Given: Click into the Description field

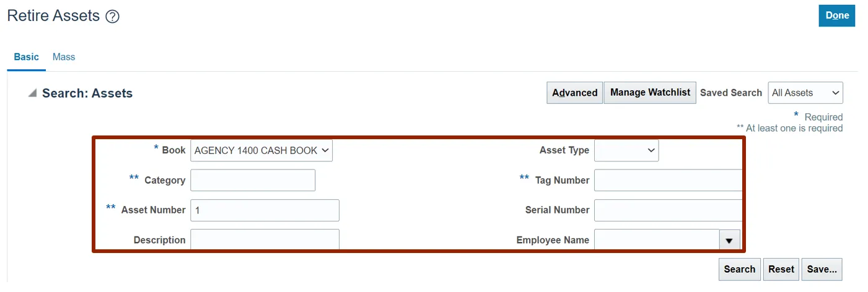Looking at the screenshot, I should coord(265,239).
